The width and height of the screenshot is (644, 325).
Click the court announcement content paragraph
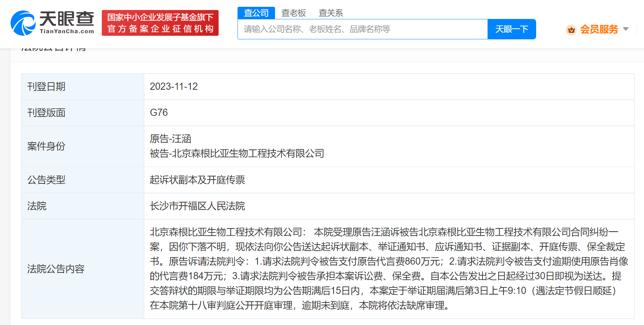click(389, 269)
